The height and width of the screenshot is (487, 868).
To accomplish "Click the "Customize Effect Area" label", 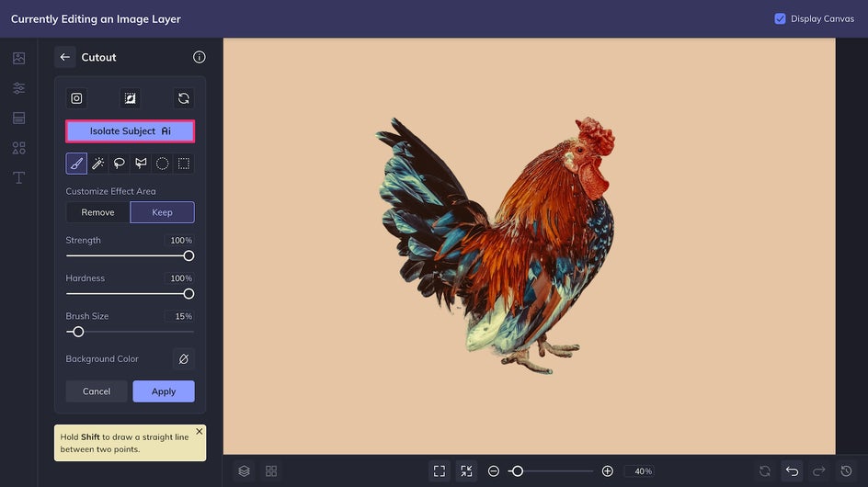I will (x=110, y=191).
